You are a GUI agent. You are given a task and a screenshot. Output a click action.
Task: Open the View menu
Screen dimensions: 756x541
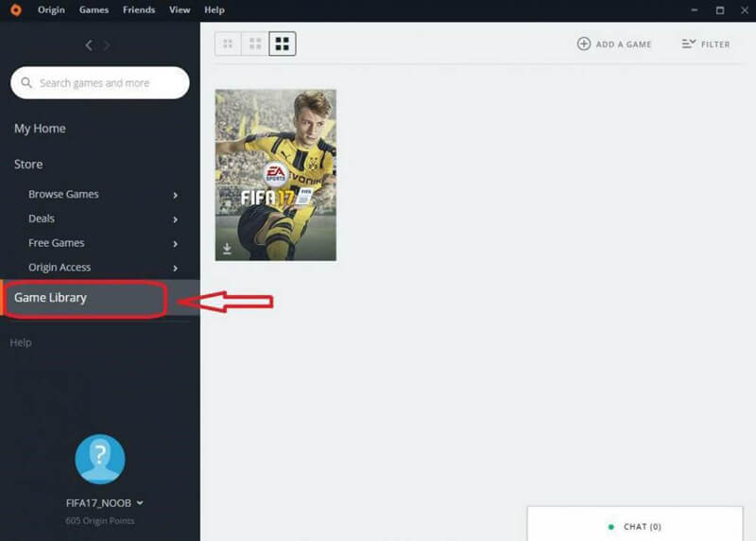coord(180,9)
